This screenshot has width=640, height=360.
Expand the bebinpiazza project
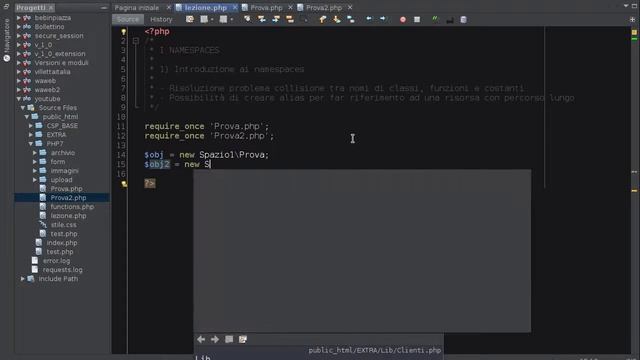coord(18,18)
